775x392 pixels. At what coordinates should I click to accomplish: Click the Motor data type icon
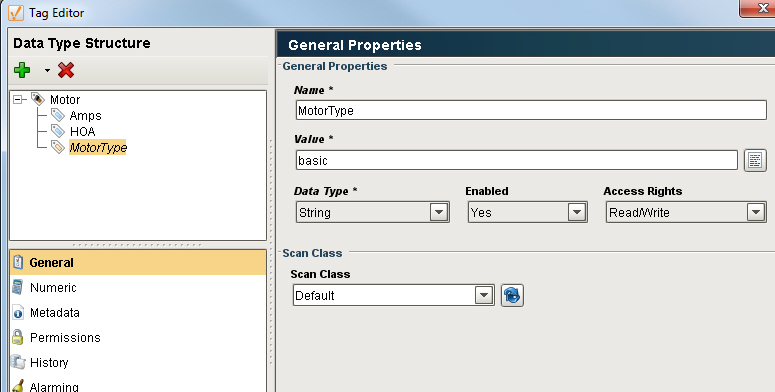38,99
